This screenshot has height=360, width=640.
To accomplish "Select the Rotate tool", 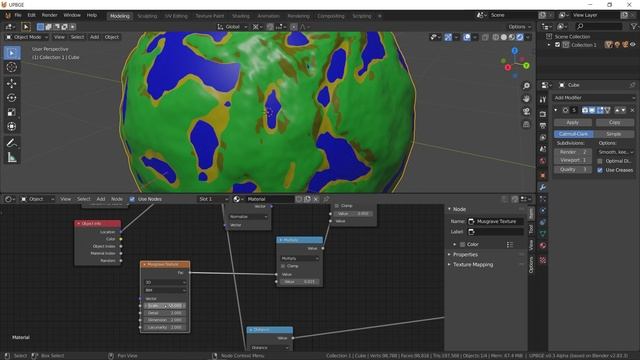I will pyautogui.click(x=12, y=98).
